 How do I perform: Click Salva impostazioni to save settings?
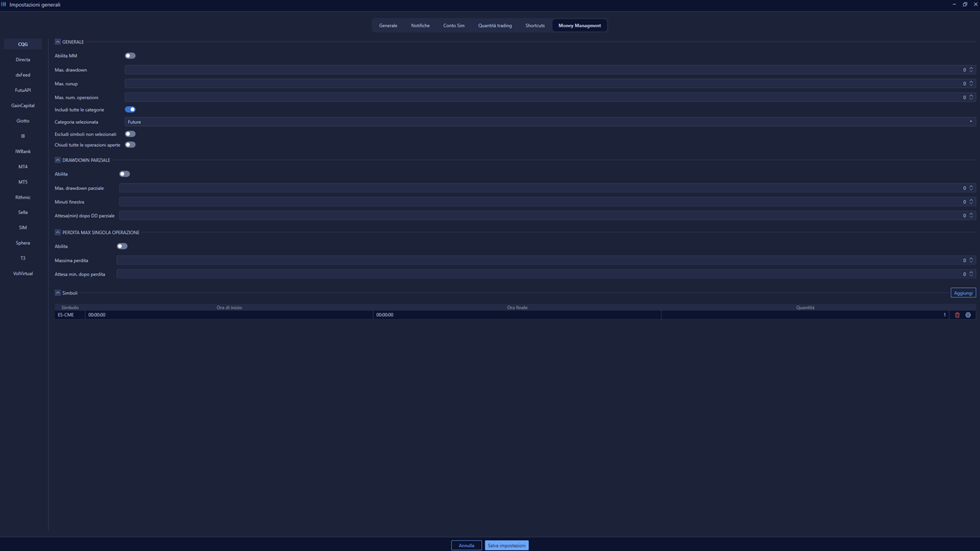pyautogui.click(x=506, y=545)
